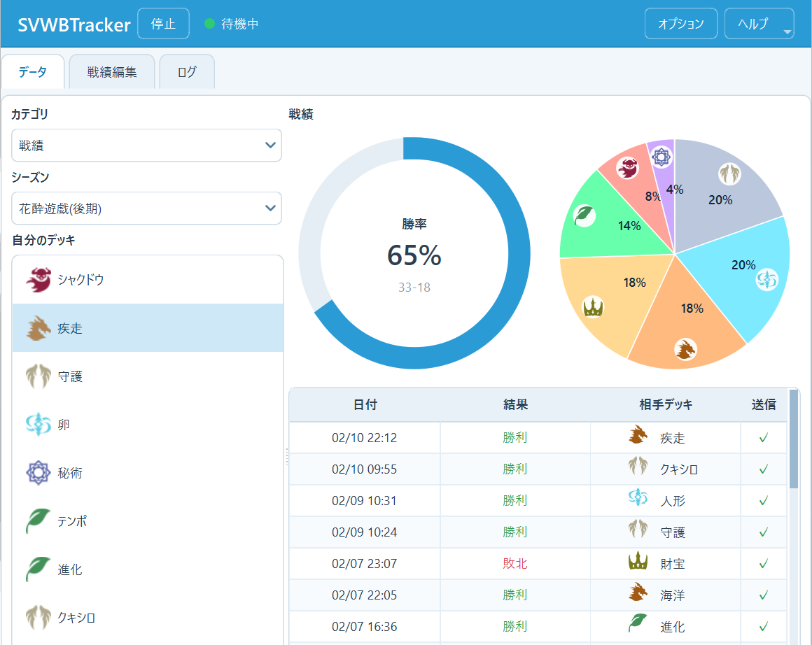Click wing icon in the 守護 opponent row
The width and height of the screenshot is (812, 645).
coord(638,531)
